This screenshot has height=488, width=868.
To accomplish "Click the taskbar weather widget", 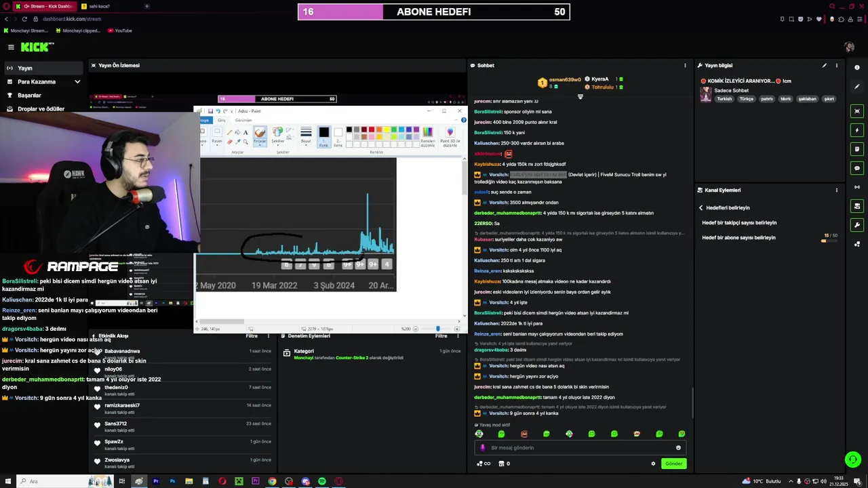I will [x=762, y=481].
